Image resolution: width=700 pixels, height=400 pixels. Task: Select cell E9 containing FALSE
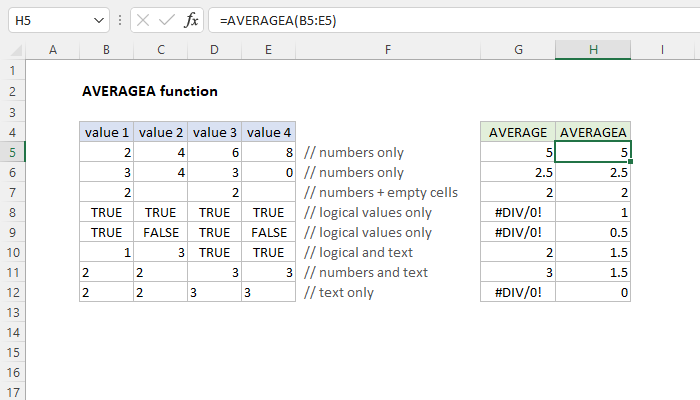(268, 233)
